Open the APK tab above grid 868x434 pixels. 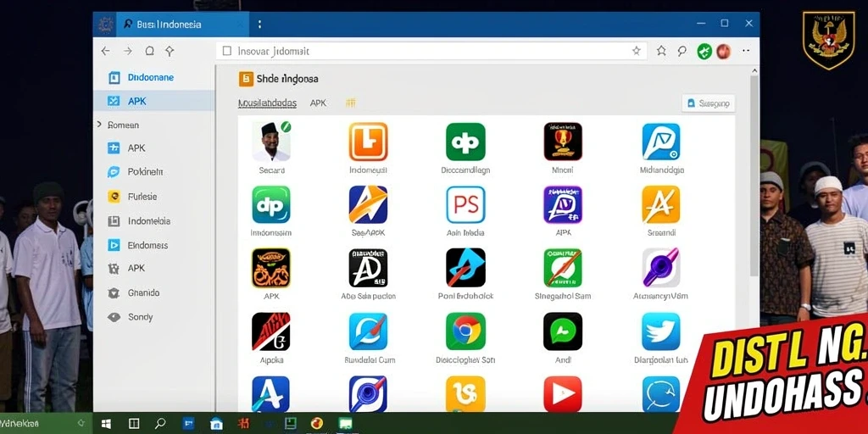[318, 103]
